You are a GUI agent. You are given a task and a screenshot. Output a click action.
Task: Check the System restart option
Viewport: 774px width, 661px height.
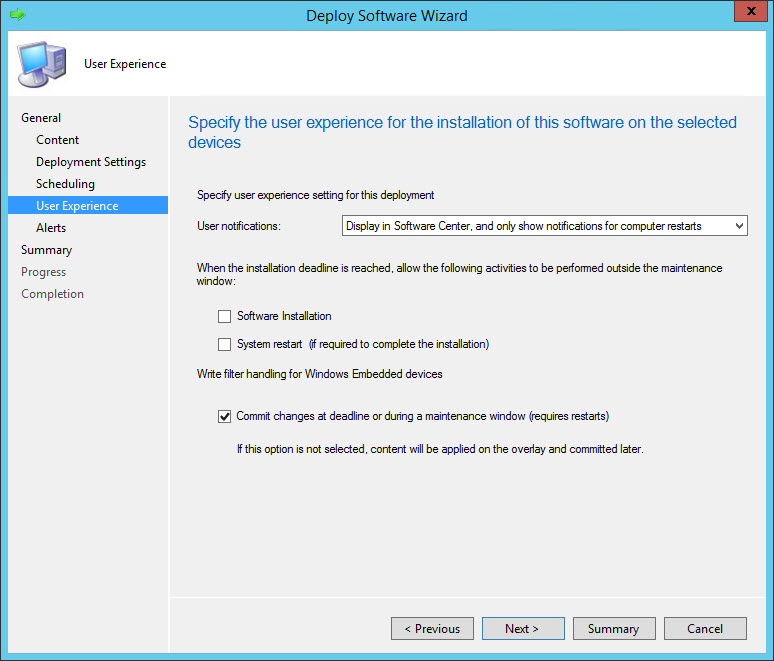(x=224, y=344)
